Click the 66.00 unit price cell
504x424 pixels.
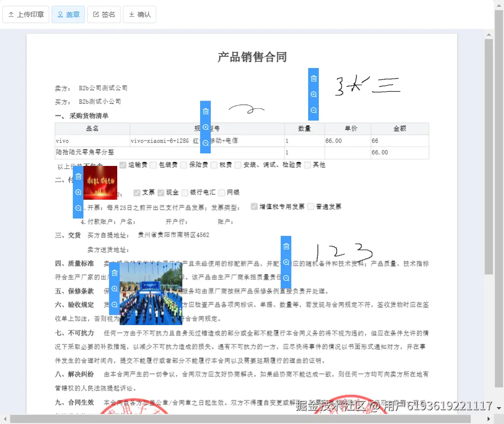tap(348, 141)
